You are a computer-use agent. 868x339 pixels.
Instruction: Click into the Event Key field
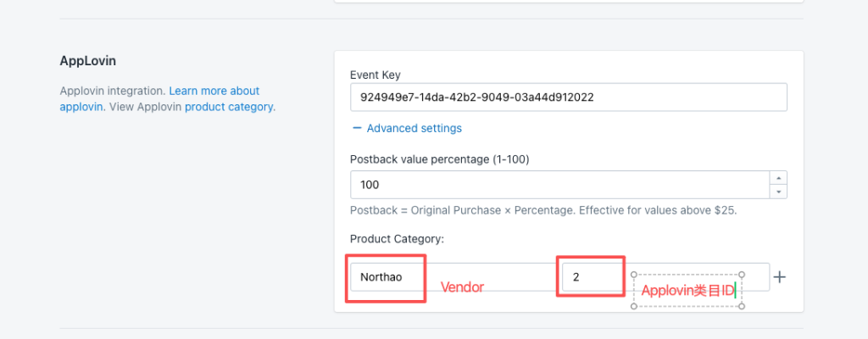pyautogui.click(x=568, y=97)
